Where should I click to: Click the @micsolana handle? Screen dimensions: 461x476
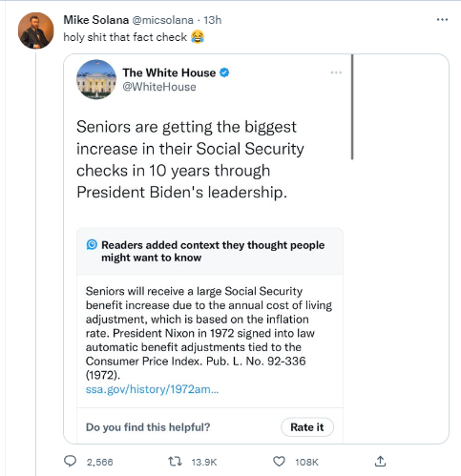click(x=162, y=20)
